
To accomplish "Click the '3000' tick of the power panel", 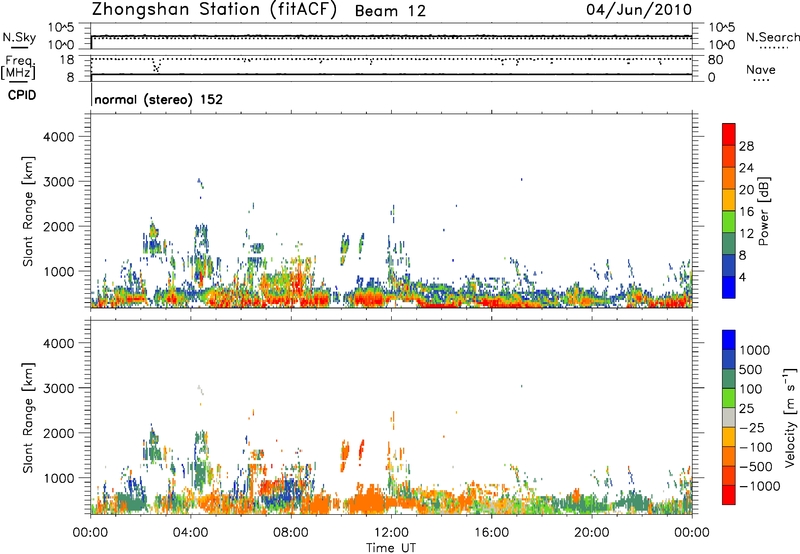I will tap(59, 182).
